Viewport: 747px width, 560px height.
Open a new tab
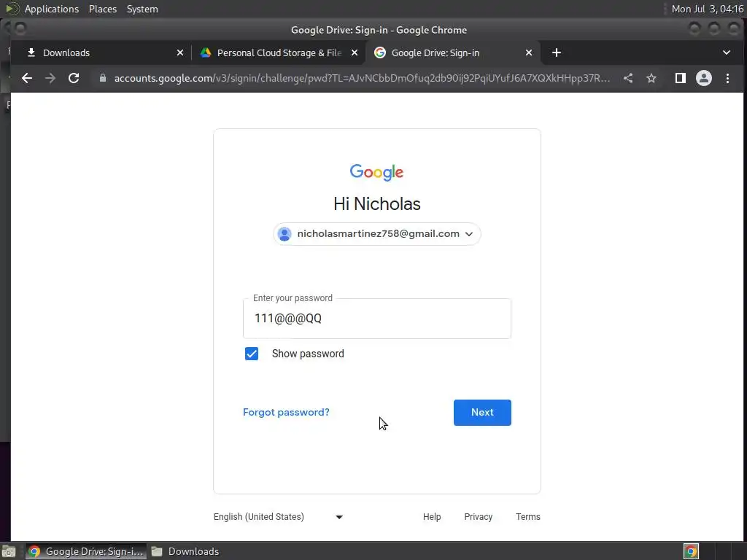tap(557, 52)
